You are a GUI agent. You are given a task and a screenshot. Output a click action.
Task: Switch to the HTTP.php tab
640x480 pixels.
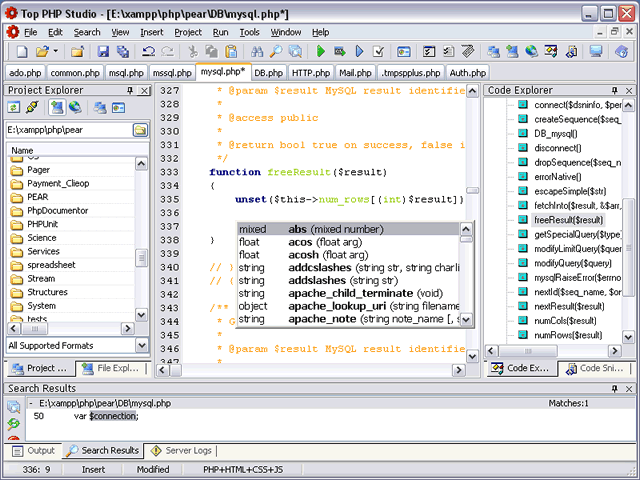pos(311,73)
